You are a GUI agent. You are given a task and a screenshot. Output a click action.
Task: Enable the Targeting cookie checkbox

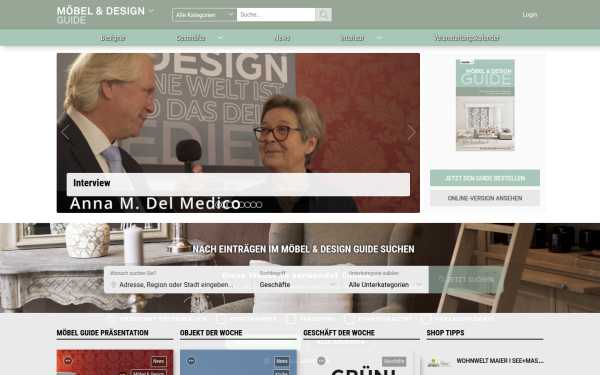291,319
